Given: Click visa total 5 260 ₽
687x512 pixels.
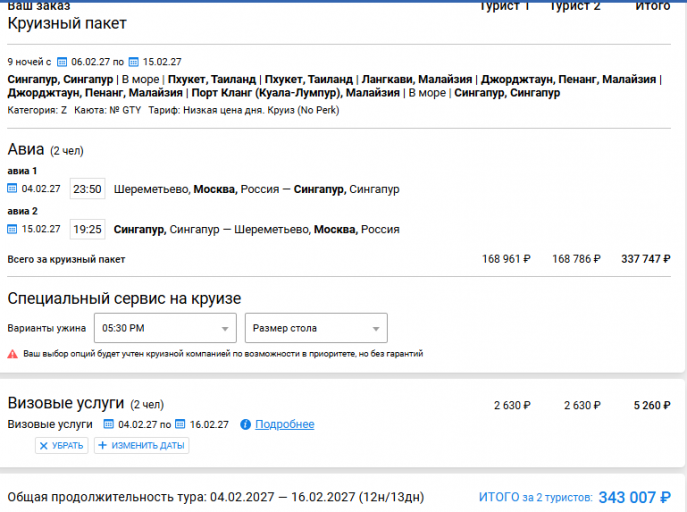Looking at the screenshot, I should (652, 405).
